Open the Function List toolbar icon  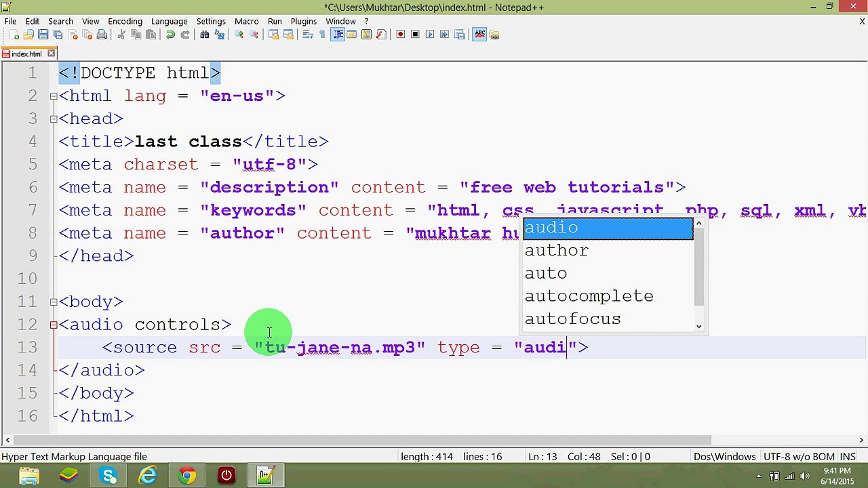(x=381, y=35)
